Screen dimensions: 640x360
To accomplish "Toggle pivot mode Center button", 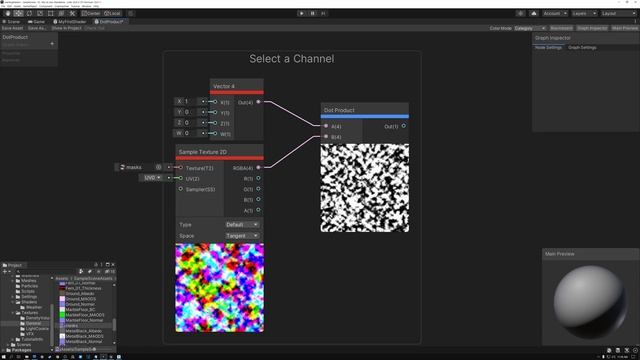I will pos(91,13).
